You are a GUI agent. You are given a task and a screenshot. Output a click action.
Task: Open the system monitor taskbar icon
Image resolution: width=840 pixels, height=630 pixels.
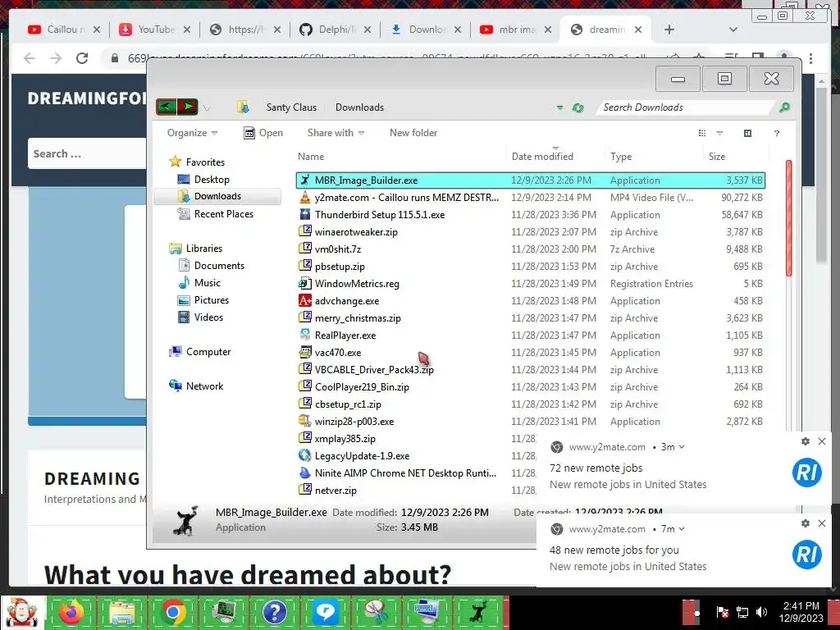point(223,612)
